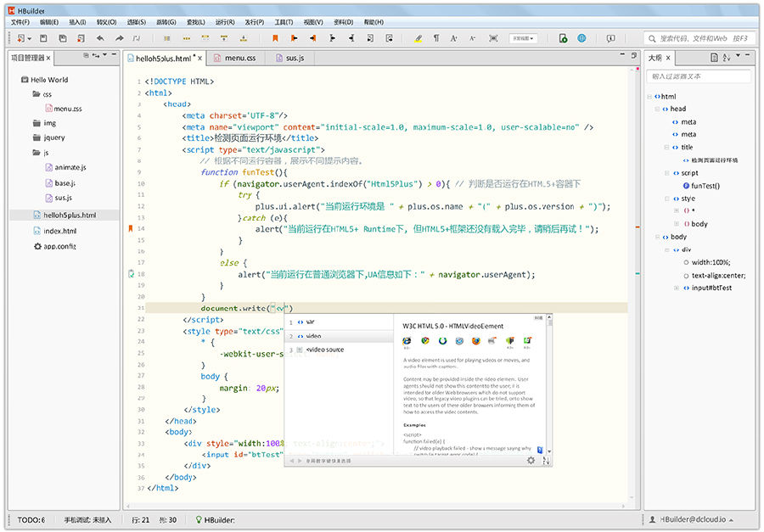The image size is (764, 532).
Task: Click the autocomplete documentation scrollbar
Action: [549, 384]
